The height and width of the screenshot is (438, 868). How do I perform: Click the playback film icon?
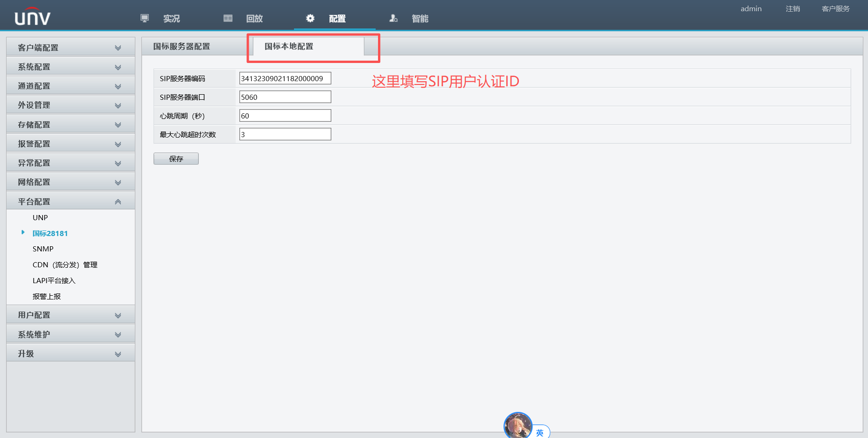coord(228,18)
